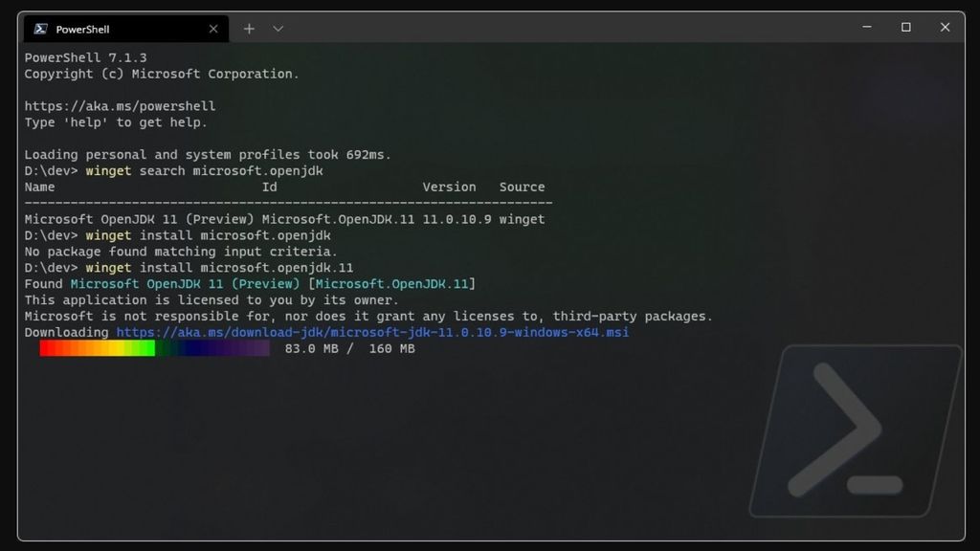Click the Microsoft.OpenJDK.11 package ID in brackets
The width and height of the screenshot is (980, 551).
(x=391, y=283)
